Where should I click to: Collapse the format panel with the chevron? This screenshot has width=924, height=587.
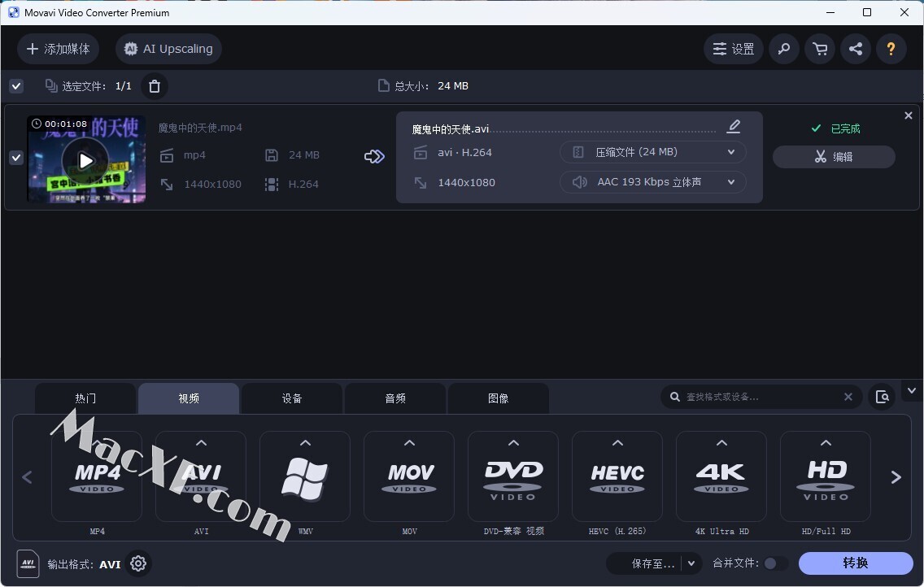click(x=912, y=390)
